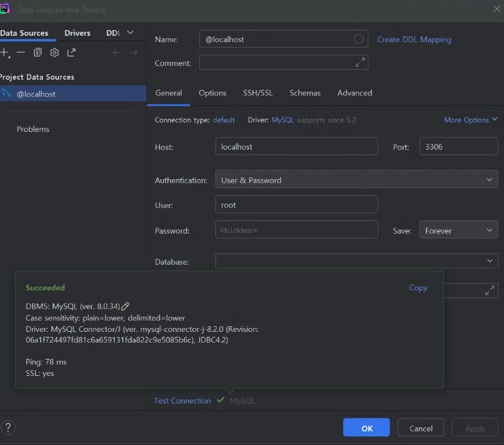
Task: Expand the URL field behind the popup
Action: [x=490, y=290]
